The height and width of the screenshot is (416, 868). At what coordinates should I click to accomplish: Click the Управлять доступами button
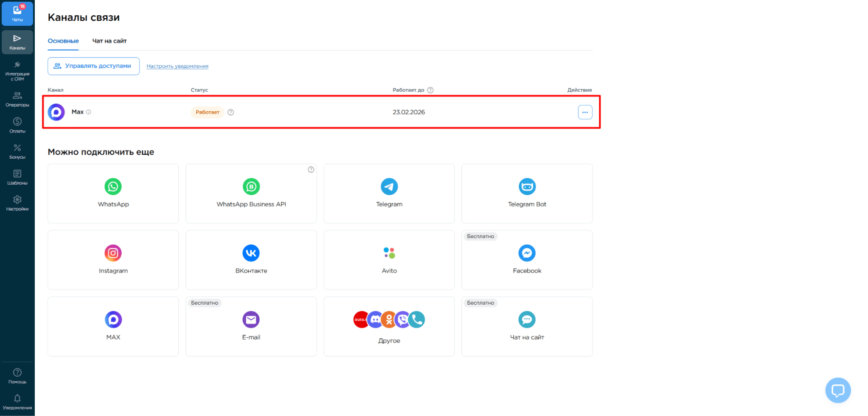93,66
